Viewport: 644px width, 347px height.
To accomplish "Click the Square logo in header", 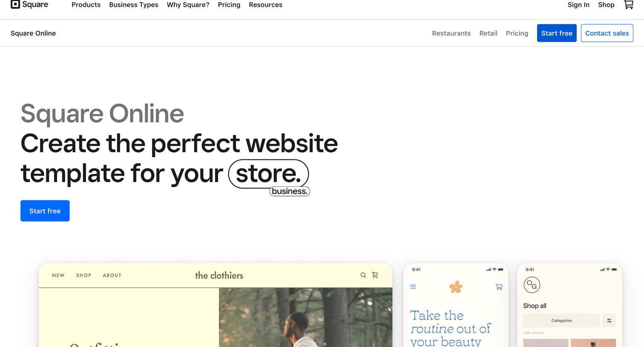I will coord(29,5).
